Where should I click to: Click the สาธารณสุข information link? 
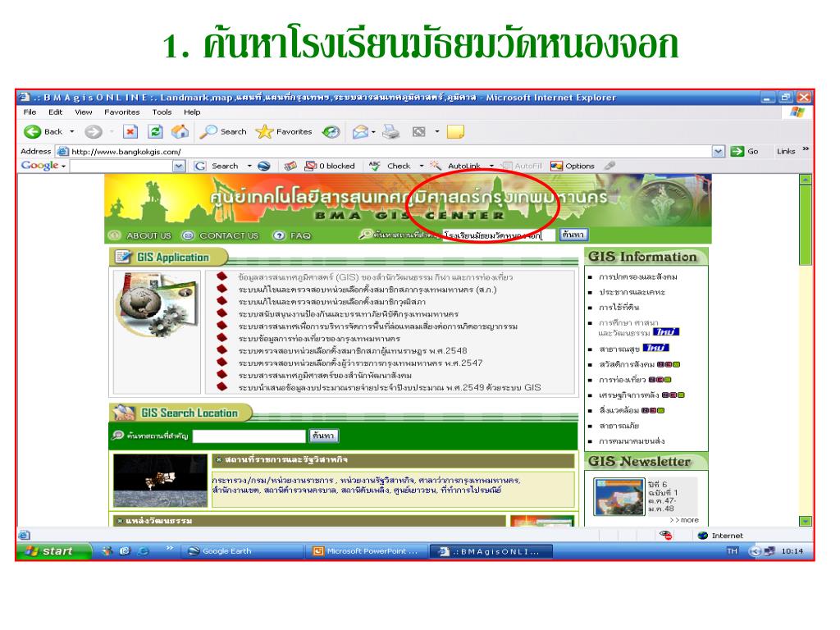619,349
